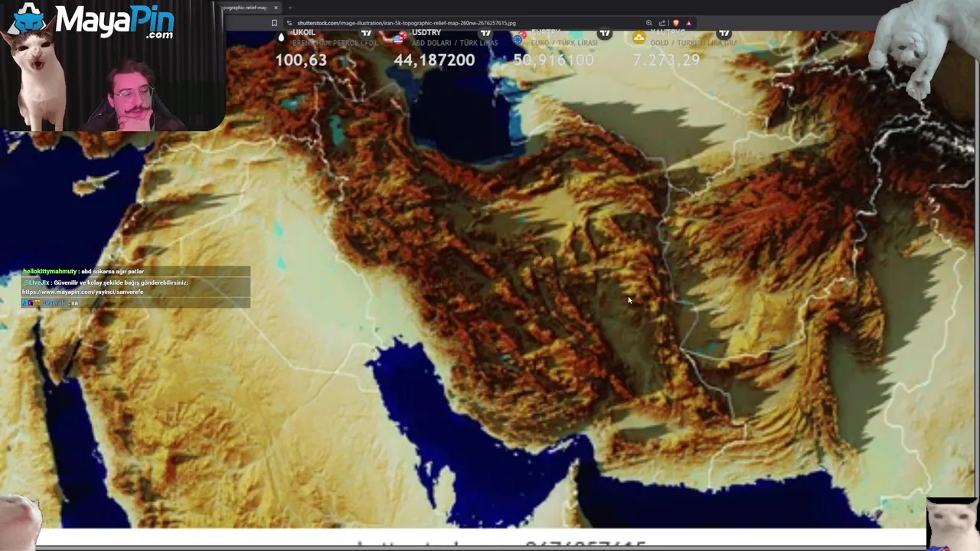Close the topographic-relief-map browser tab

(x=276, y=8)
